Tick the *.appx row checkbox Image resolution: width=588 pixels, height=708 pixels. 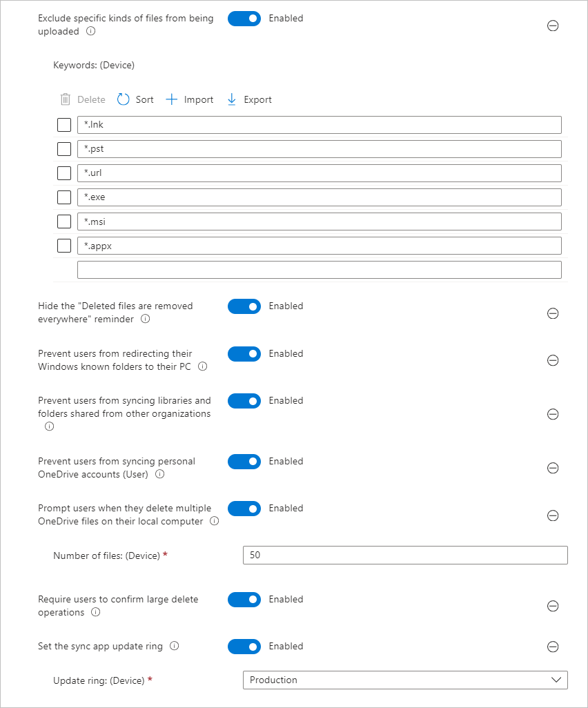coord(64,246)
